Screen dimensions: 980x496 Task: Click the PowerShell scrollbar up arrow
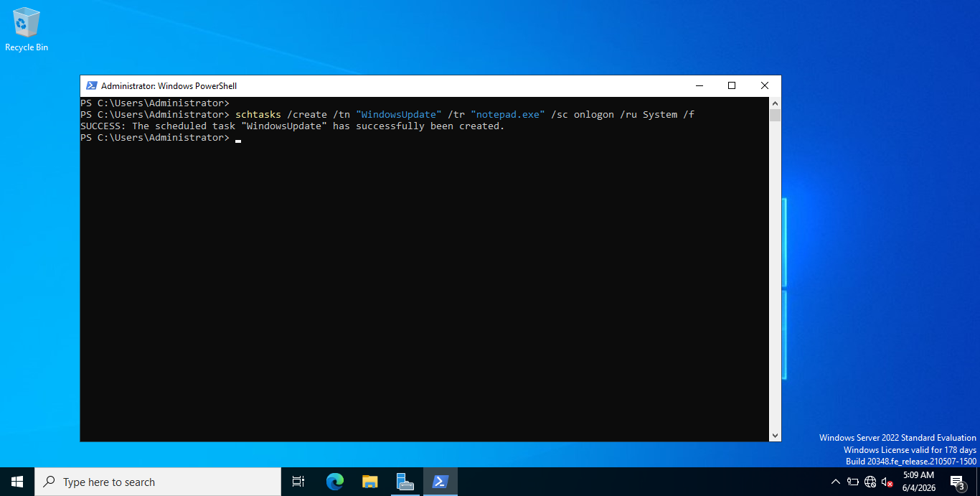(x=775, y=103)
